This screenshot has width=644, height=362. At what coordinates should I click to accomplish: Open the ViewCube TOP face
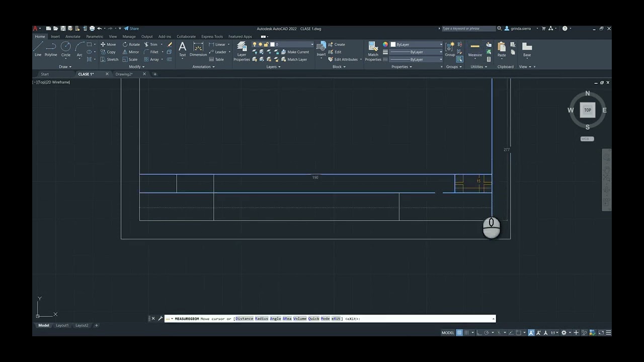[587, 110]
